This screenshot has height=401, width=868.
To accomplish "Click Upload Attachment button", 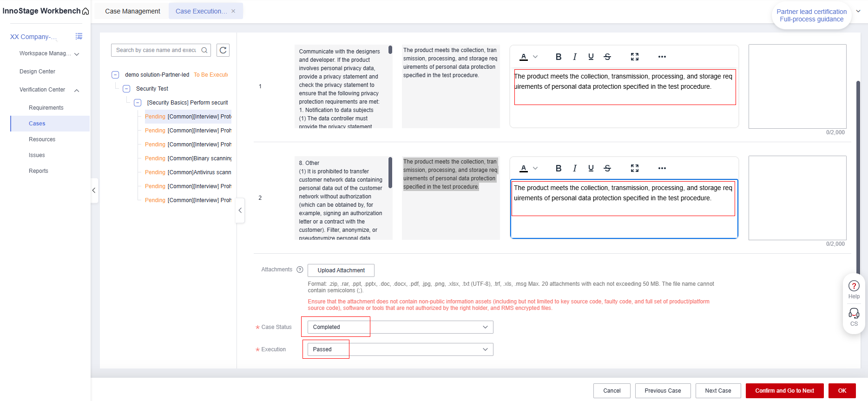I will point(341,270).
